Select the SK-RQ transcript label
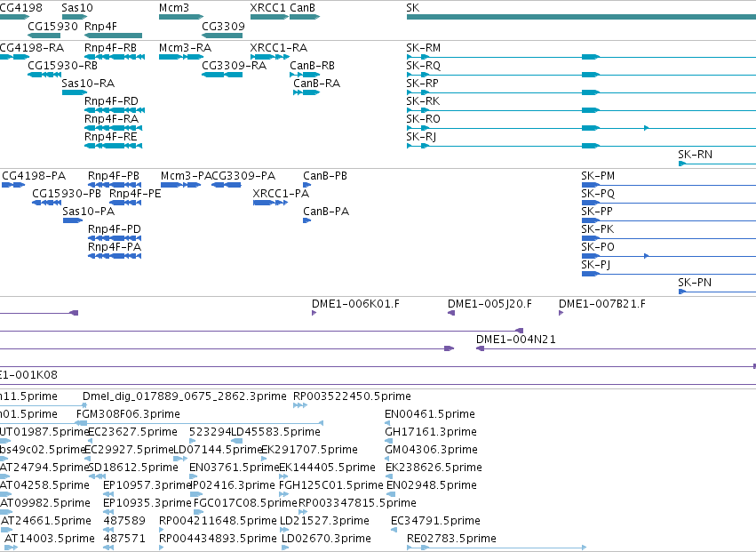This screenshot has height=552, width=756. coord(424,66)
